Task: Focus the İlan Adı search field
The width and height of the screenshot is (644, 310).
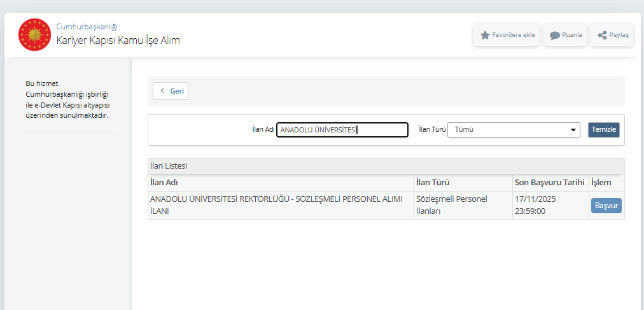Action: (x=342, y=130)
